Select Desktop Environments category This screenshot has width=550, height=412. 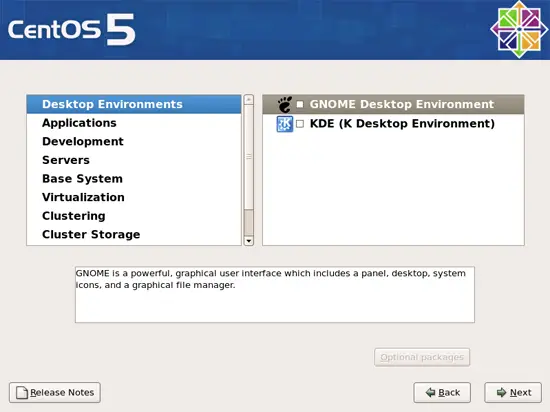(134, 104)
